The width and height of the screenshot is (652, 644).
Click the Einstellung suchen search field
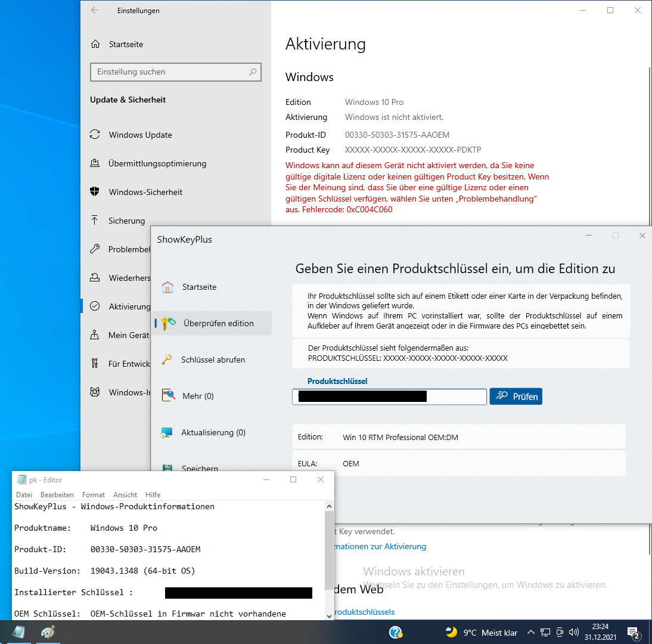[175, 72]
